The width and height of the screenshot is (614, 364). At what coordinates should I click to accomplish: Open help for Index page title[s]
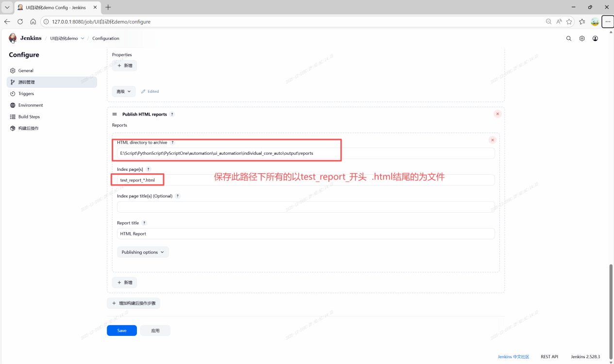coord(178,196)
